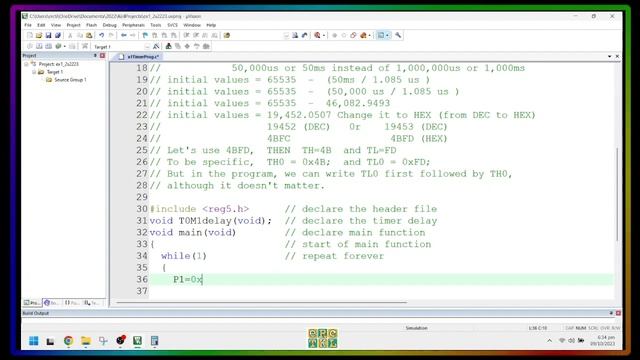This screenshot has width=640, height=360.
Task: Click the Translate (compile) file icon
Action: coord(29,47)
